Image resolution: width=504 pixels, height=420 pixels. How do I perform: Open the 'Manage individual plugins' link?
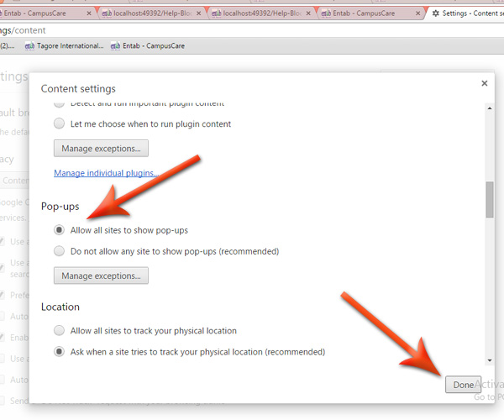pos(107,173)
